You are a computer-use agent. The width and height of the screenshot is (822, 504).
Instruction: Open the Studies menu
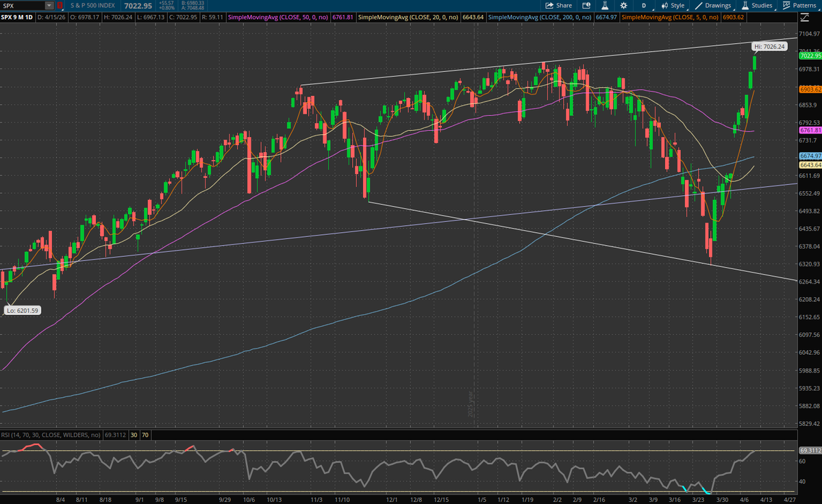tap(757, 5)
